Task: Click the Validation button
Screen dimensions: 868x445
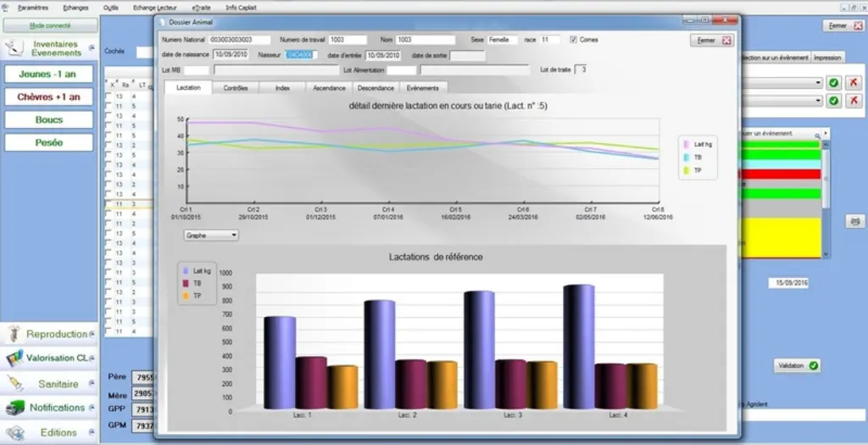Action: coord(797,366)
